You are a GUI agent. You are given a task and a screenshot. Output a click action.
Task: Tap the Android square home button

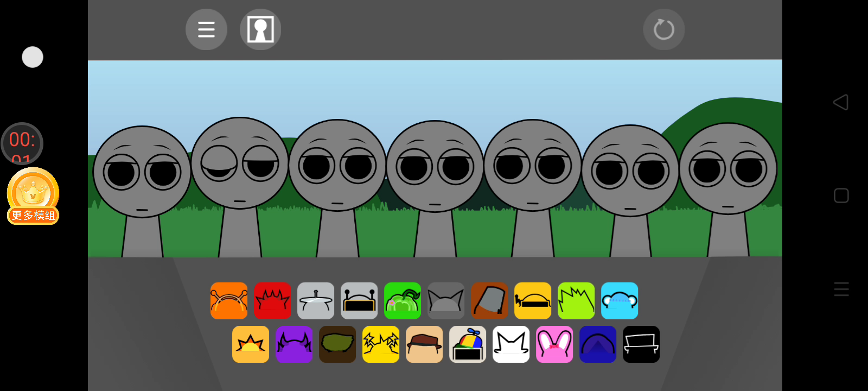841,195
